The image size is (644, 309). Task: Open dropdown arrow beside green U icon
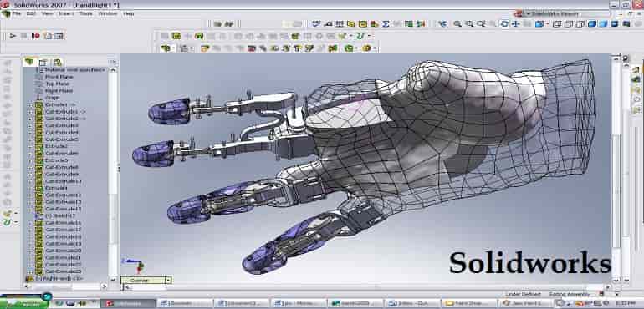pyautogui.click(x=369, y=36)
